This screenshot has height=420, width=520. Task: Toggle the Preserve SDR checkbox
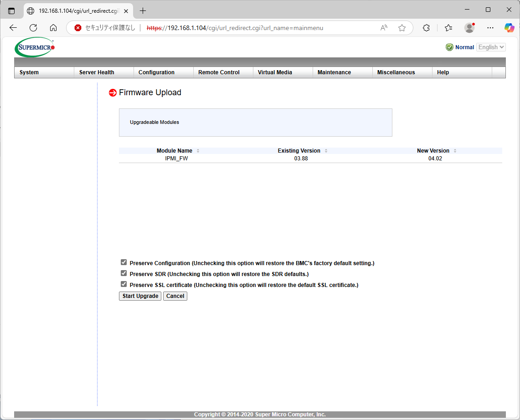point(124,273)
